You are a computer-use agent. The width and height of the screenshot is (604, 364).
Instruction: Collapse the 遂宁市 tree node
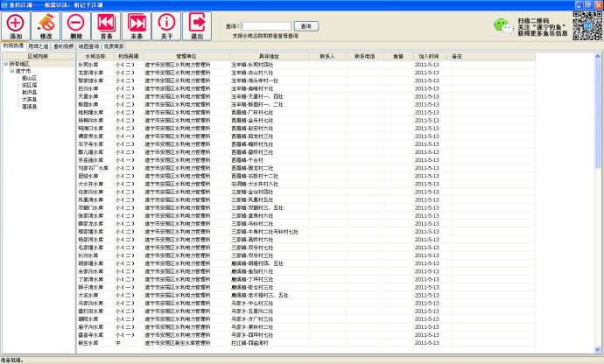12,71
